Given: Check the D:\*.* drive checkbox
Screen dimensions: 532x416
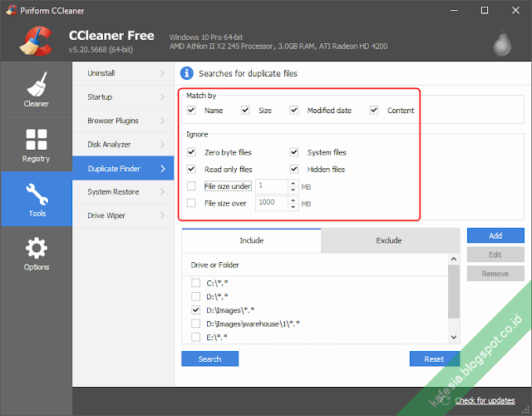Looking at the screenshot, I should pyautogui.click(x=196, y=296).
